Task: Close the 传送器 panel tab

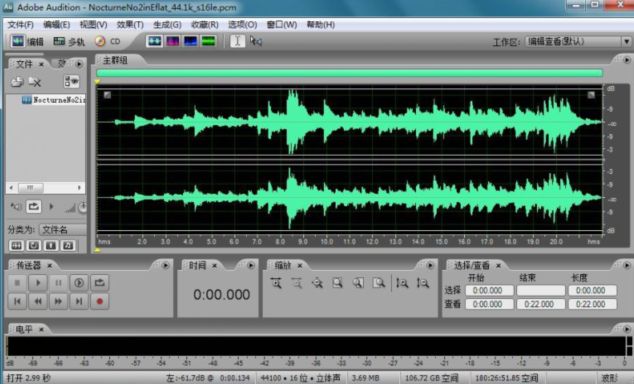Action: click(x=49, y=266)
